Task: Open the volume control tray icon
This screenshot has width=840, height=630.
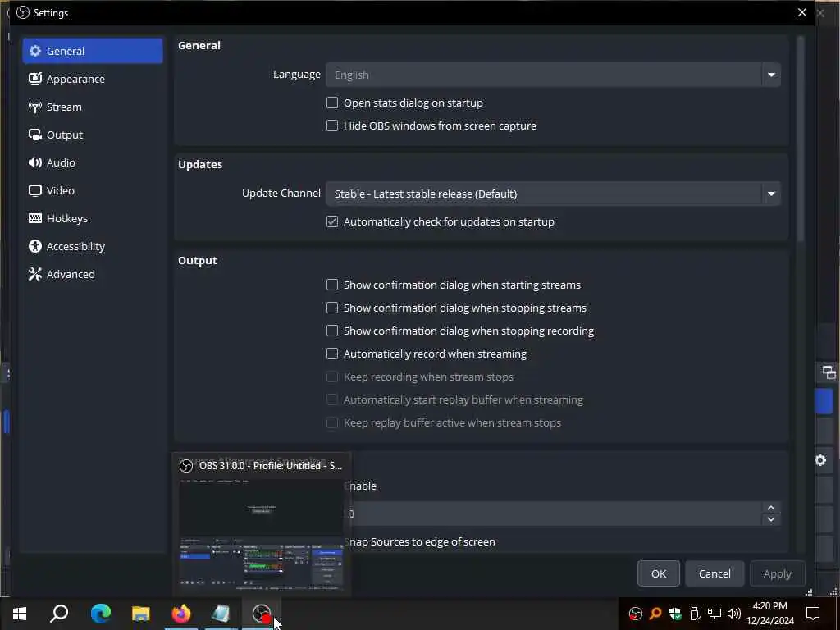Action: point(734,614)
